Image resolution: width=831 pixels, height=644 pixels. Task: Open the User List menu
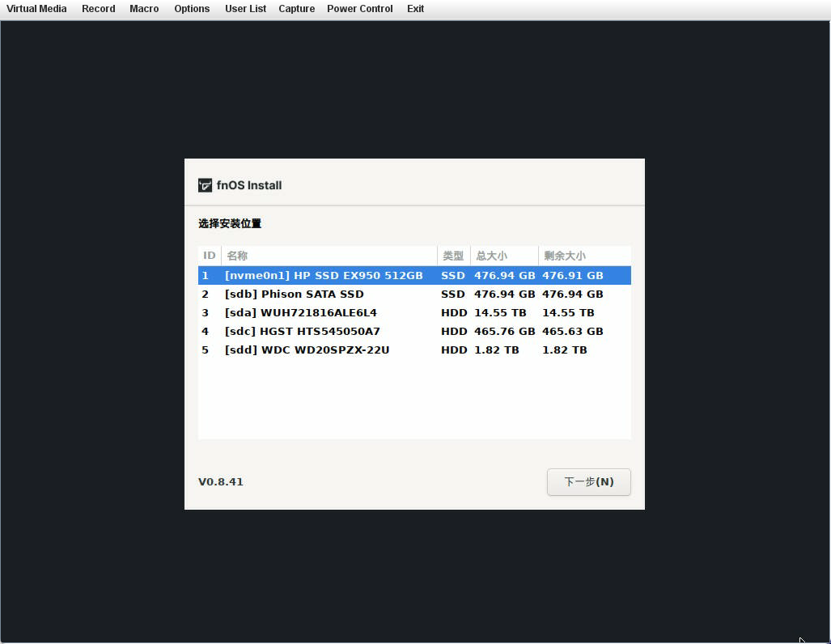pyautogui.click(x=245, y=9)
